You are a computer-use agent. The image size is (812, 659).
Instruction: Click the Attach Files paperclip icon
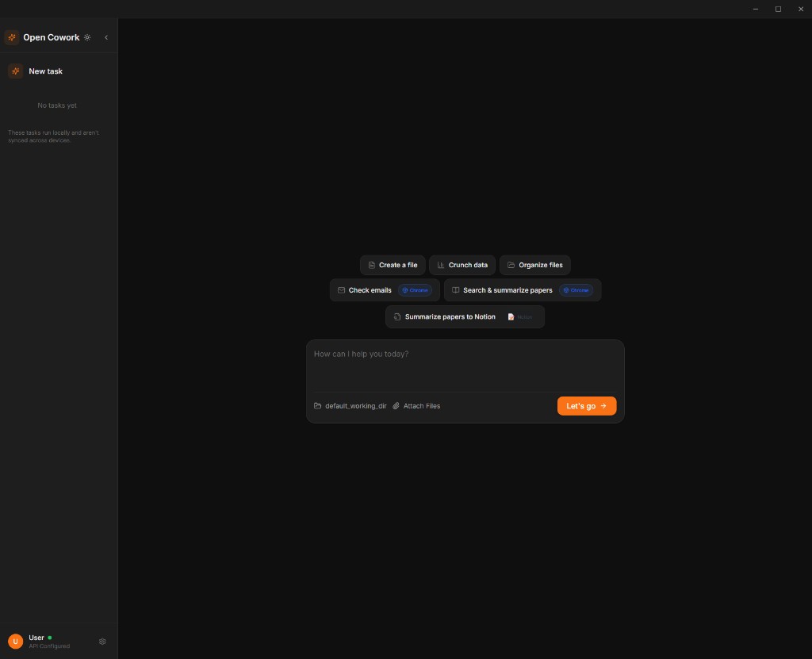click(396, 405)
